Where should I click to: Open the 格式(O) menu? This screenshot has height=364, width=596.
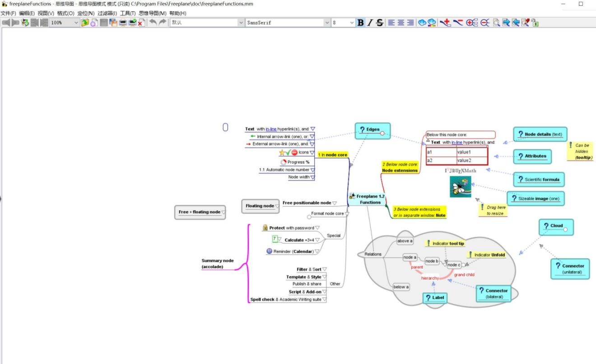65,13
